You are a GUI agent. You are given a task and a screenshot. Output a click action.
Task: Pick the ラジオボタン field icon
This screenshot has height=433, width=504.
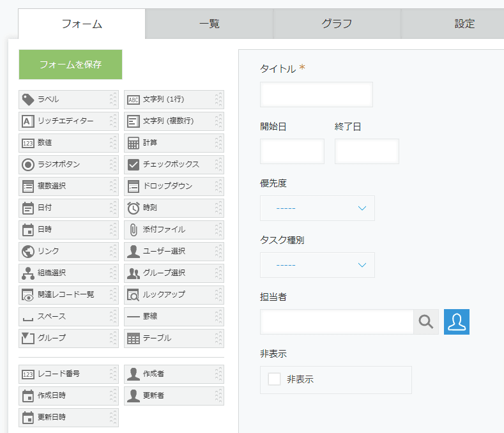[x=28, y=165]
